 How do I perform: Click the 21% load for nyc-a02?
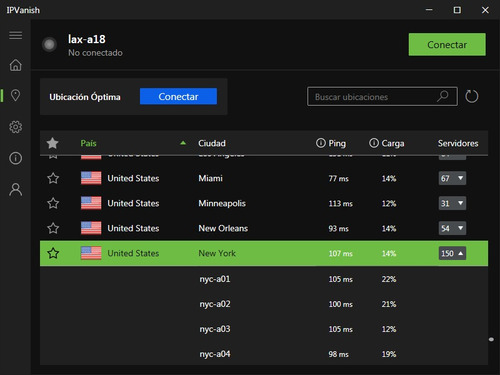point(389,304)
